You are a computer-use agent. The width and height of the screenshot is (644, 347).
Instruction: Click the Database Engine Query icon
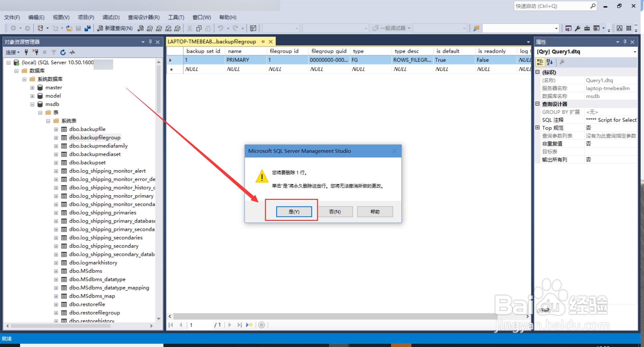(141, 28)
